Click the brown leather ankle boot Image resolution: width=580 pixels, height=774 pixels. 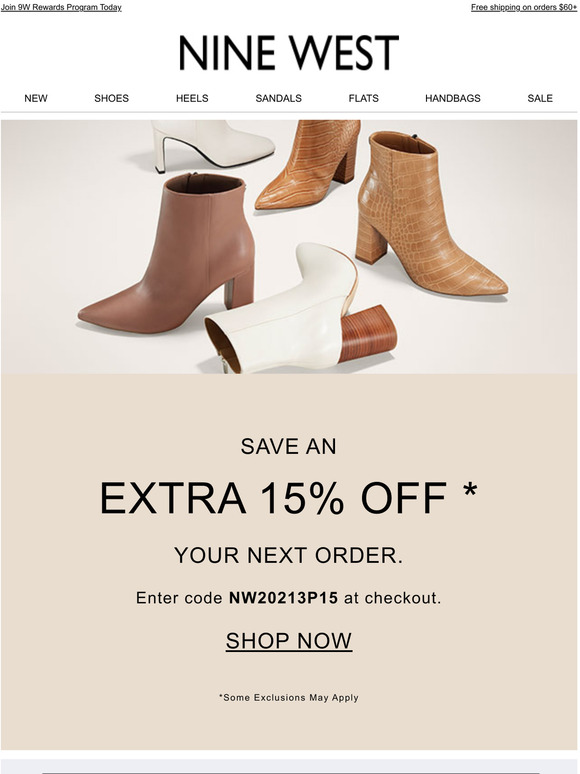168,253
